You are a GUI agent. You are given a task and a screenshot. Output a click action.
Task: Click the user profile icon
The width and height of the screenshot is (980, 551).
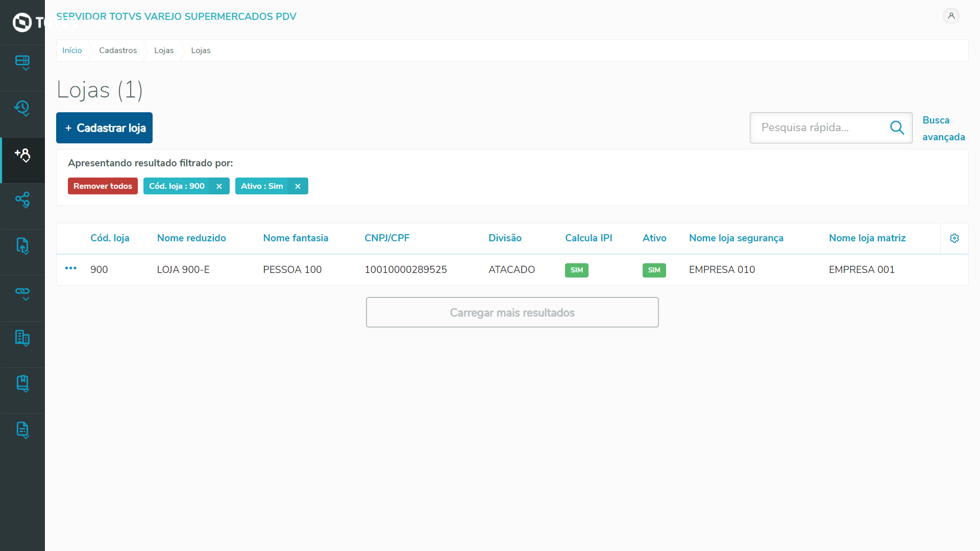coord(951,16)
